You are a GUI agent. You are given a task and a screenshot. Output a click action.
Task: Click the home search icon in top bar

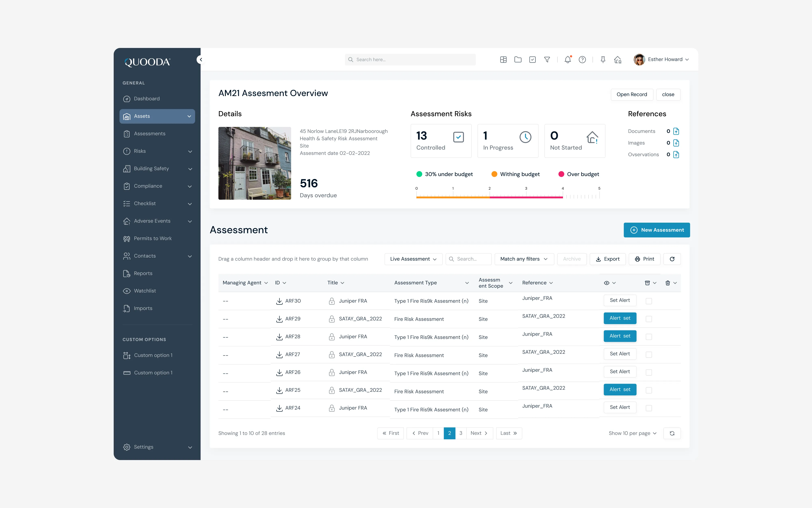618,60
